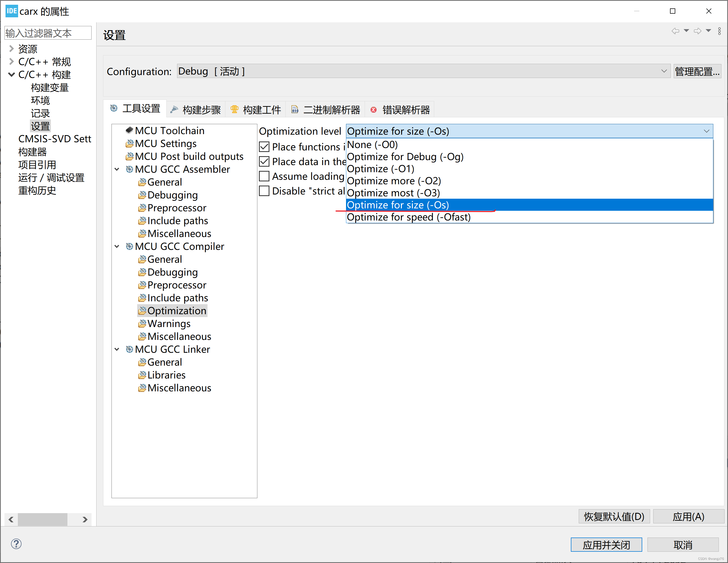Click the back navigation arrow at top right
This screenshot has height=563, width=728.
675,31
